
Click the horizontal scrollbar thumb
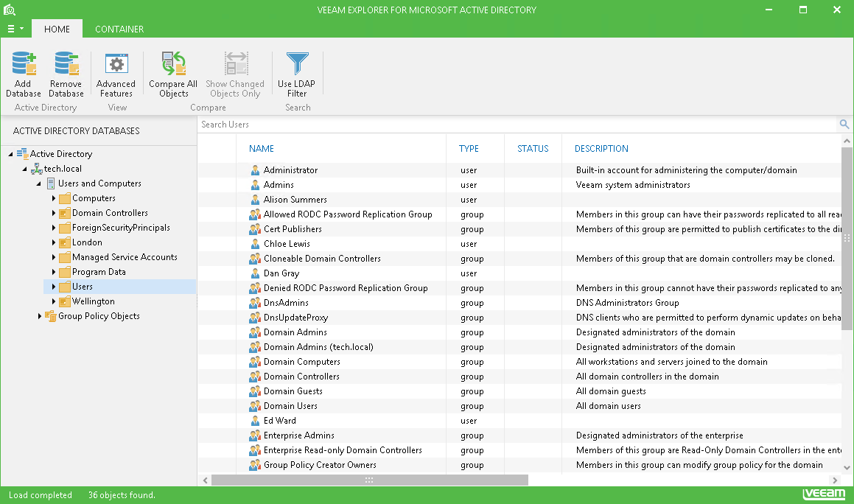(370, 480)
